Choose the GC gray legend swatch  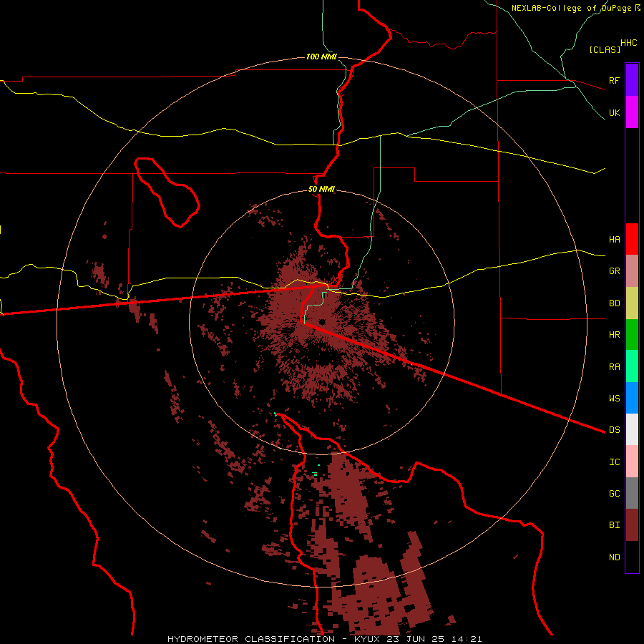pos(632,493)
